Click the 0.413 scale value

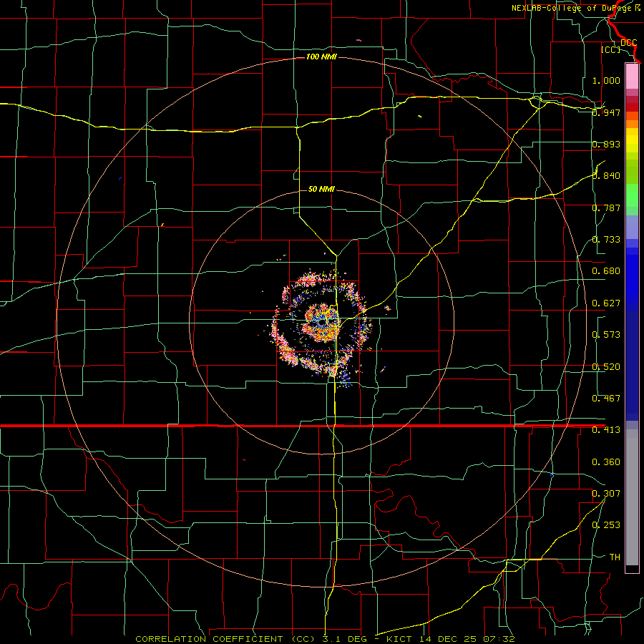point(606,430)
